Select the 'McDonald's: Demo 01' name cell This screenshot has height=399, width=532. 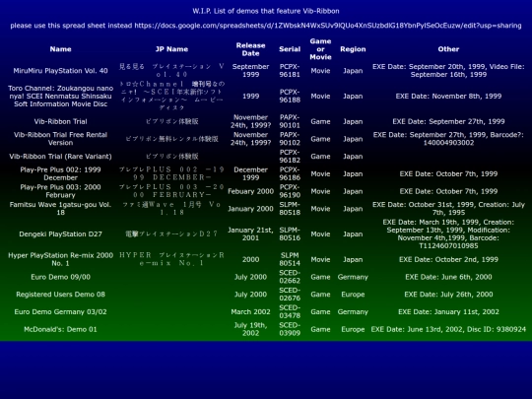click(x=60, y=329)
